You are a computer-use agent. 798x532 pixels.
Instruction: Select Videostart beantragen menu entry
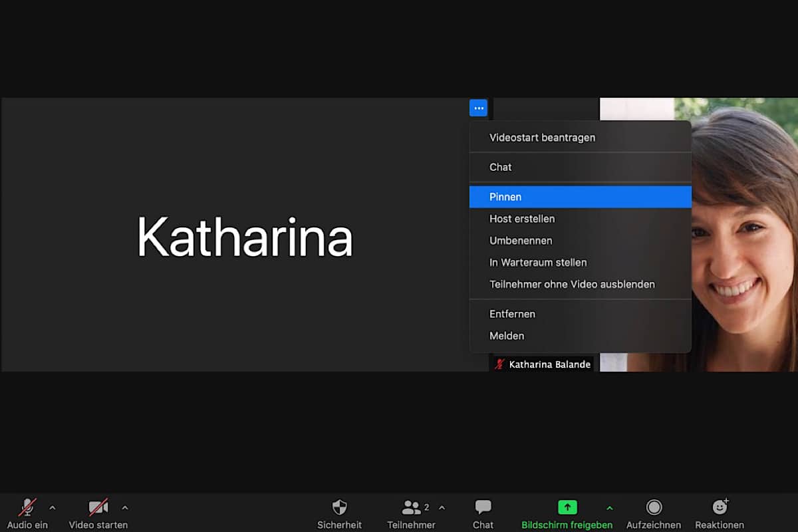pos(542,138)
